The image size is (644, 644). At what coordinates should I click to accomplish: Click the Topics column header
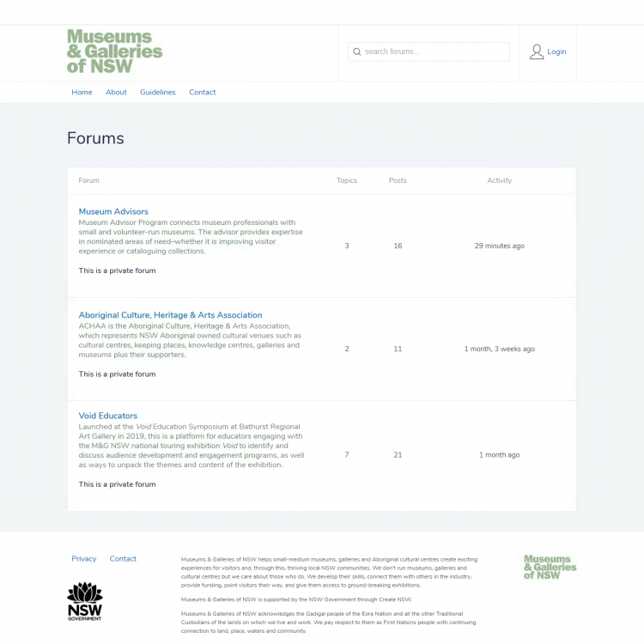click(347, 180)
